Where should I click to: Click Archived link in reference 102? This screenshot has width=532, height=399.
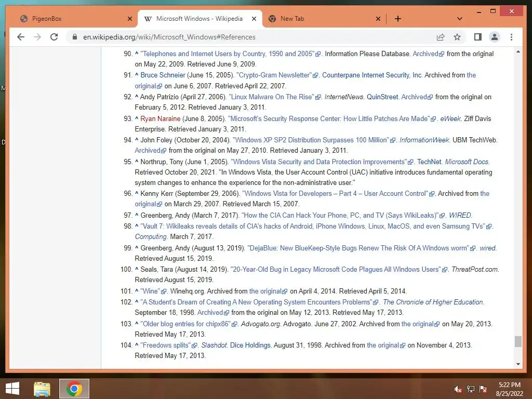tap(210, 312)
